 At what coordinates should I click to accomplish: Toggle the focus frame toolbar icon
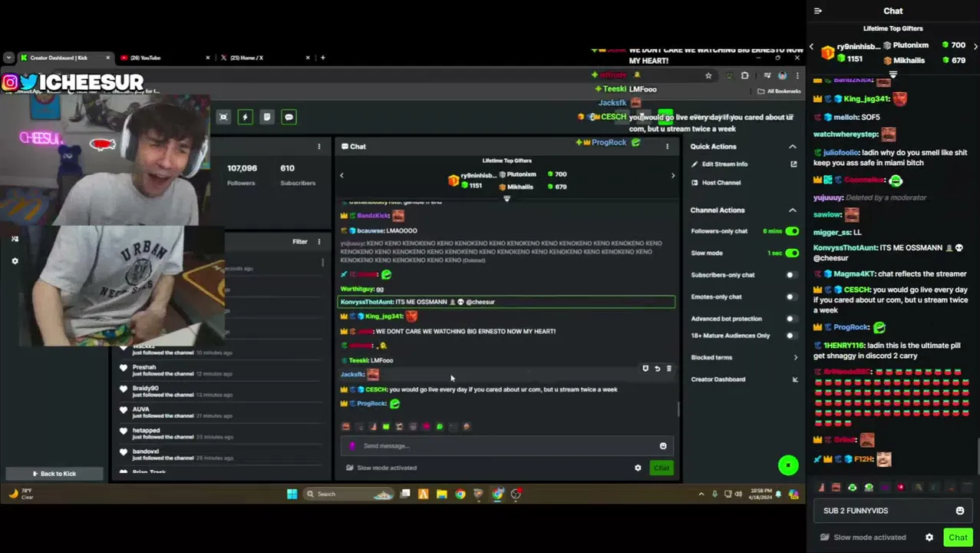click(223, 117)
